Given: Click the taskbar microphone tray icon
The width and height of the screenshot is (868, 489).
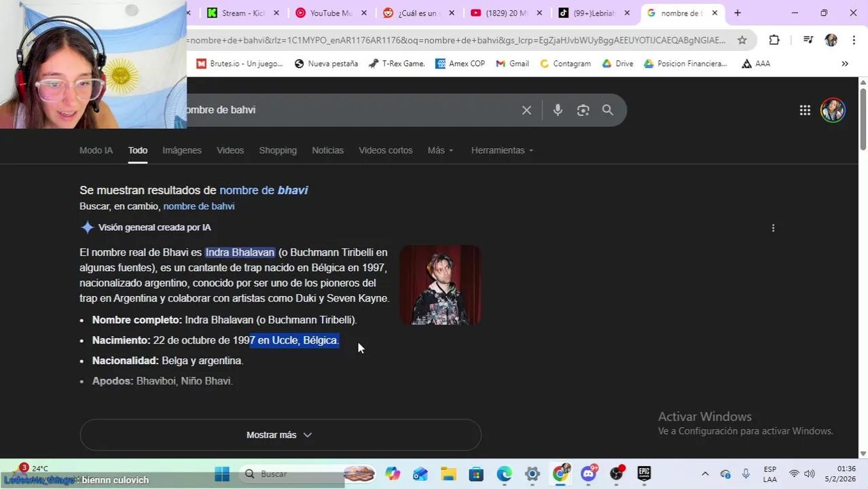Looking at the screenshot, I should click(746, 474).
